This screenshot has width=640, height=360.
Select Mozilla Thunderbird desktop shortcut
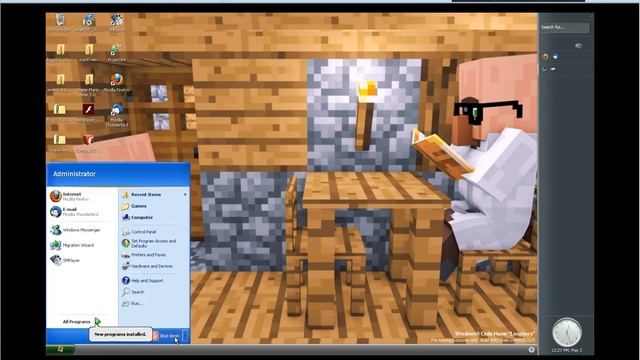pos(116,115)
